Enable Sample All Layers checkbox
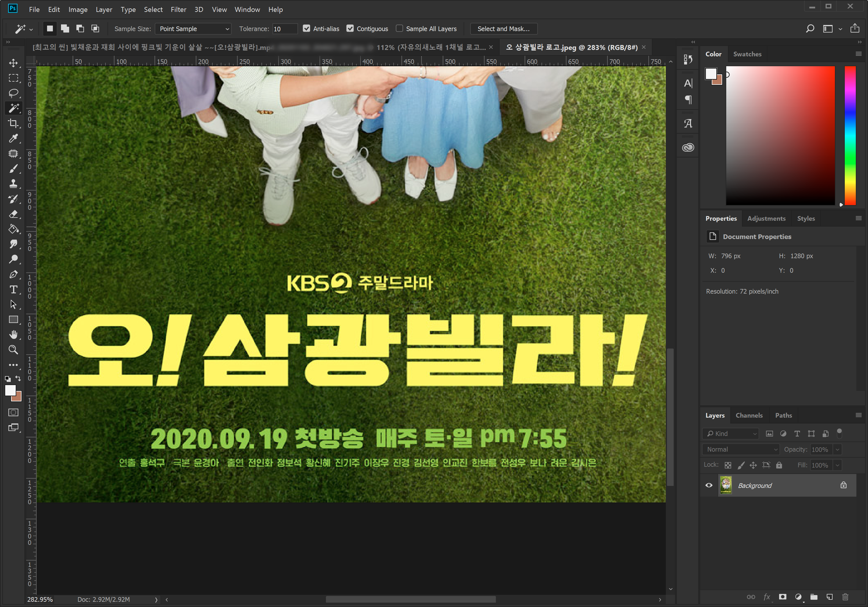 click(x=400, y=29)
